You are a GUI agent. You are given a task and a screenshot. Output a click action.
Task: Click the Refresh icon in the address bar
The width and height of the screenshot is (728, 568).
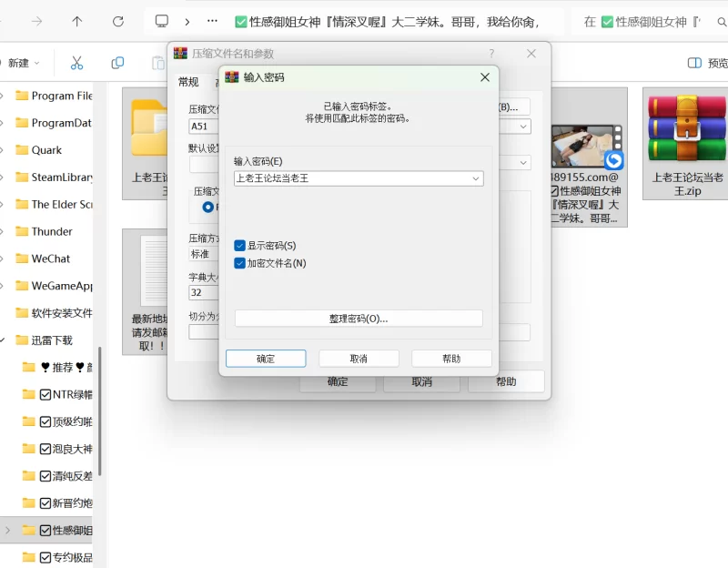117,21
